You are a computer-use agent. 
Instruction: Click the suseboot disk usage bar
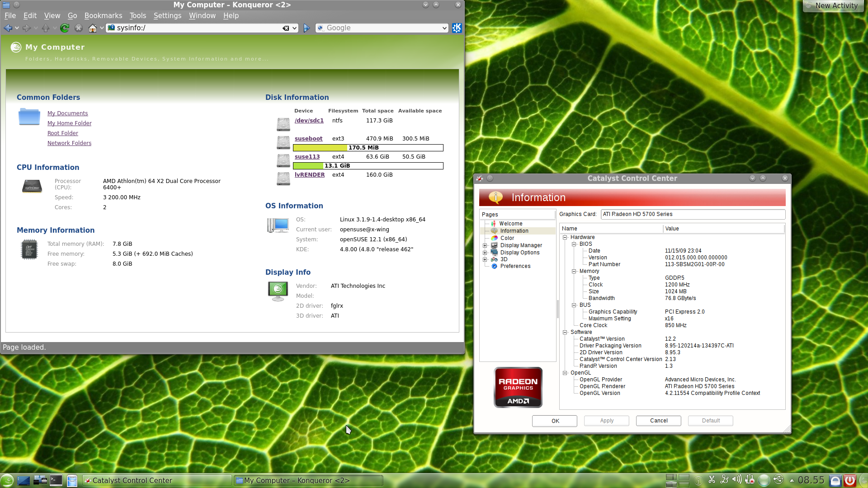(x=368, y=148)
